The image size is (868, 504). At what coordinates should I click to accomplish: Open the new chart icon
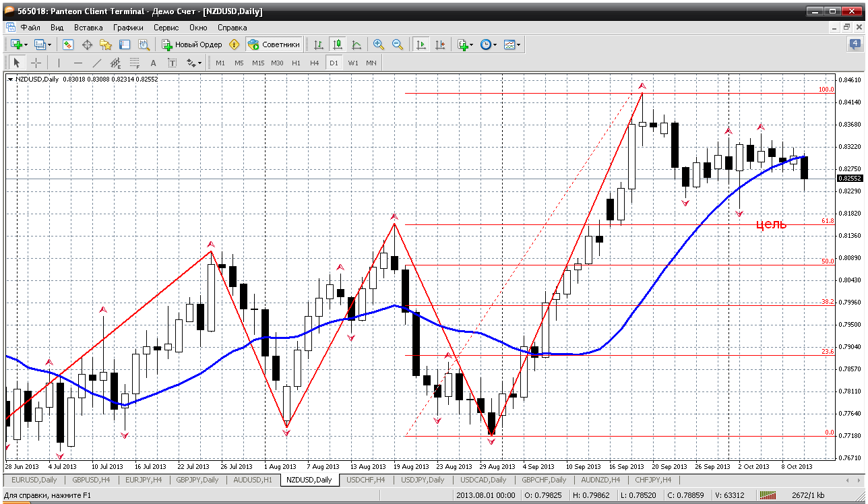click(x=16, y=44)
